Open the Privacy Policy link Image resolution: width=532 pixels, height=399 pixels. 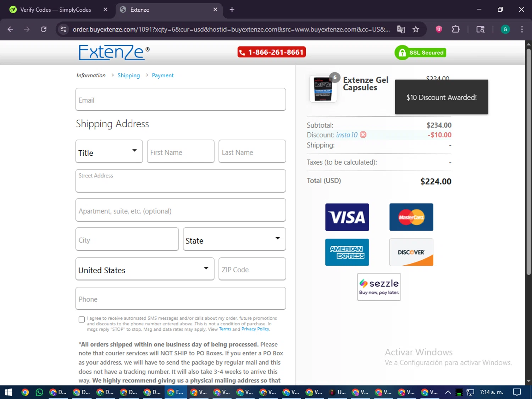point(255,329)
